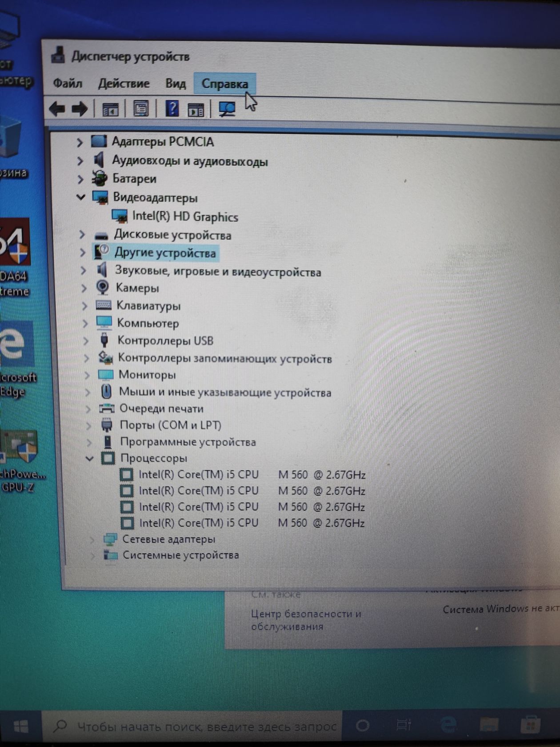Open Microsoft Store from the taskbar
Viewport: 560px width, 747px height.
(530, 725)
